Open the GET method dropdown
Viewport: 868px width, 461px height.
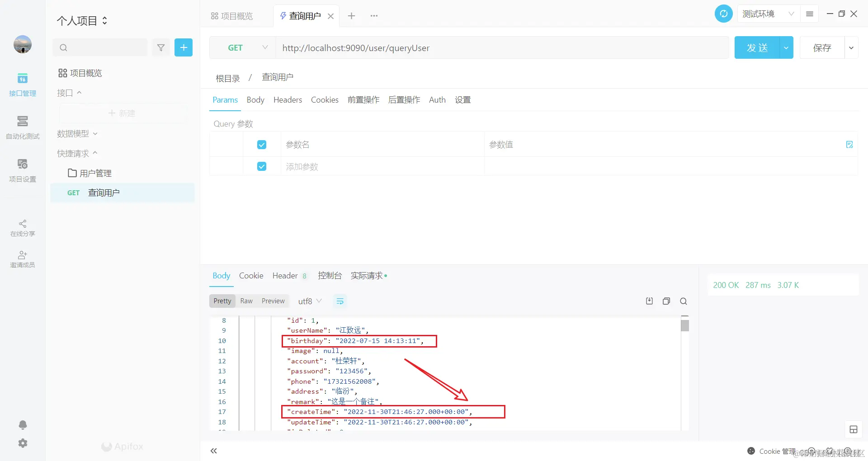[x=243, y=48]
